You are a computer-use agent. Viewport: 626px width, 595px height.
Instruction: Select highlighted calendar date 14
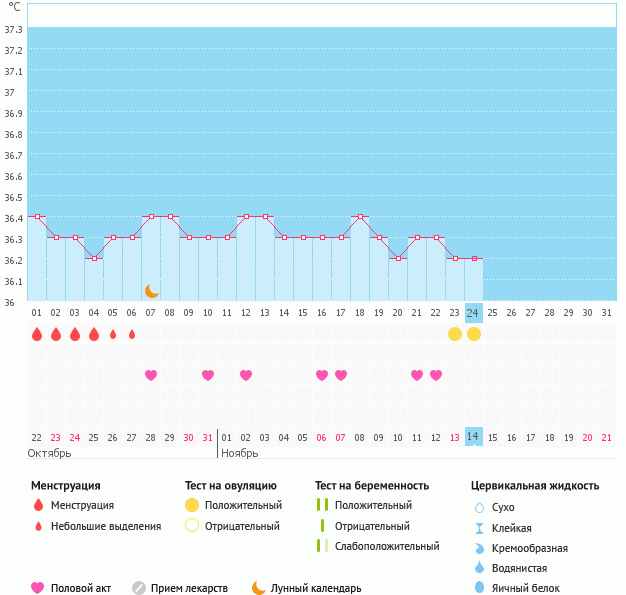pyautogui.click(x=474, y=437)
